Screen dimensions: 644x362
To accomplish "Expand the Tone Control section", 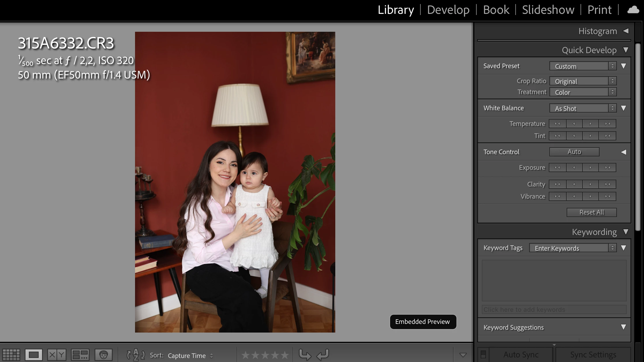I will coord(624,152).
